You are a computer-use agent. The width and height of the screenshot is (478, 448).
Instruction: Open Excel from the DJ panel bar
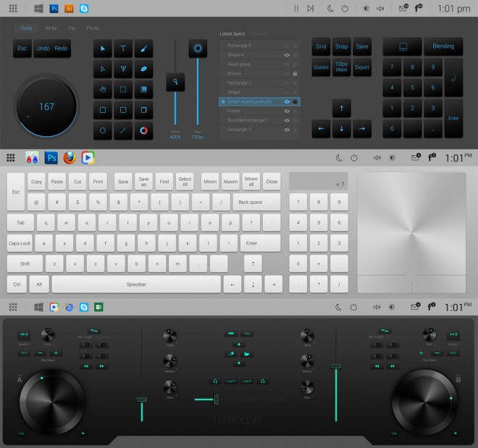[98, 307]
